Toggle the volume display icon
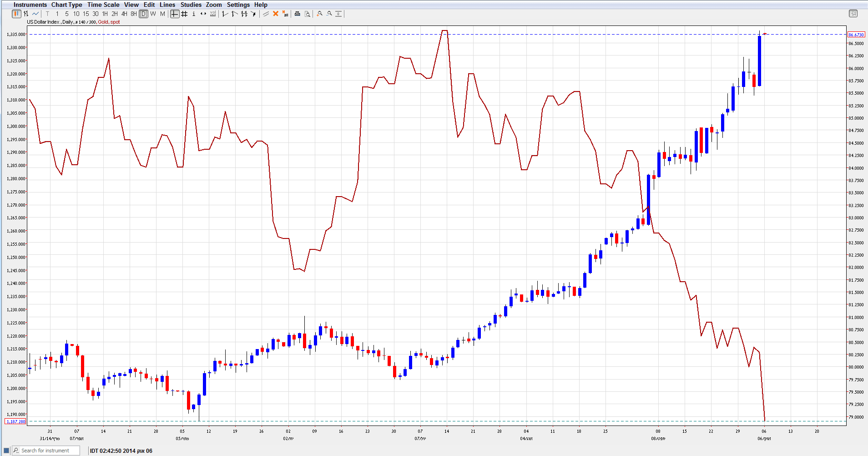Viewport: 868px width, 456px height. (x=213, y=14)
